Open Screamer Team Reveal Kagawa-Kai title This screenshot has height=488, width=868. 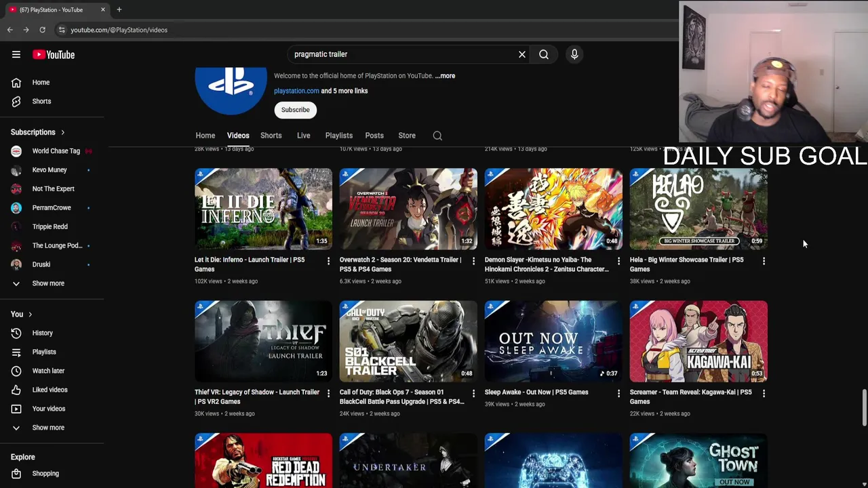tap(690, 396)
